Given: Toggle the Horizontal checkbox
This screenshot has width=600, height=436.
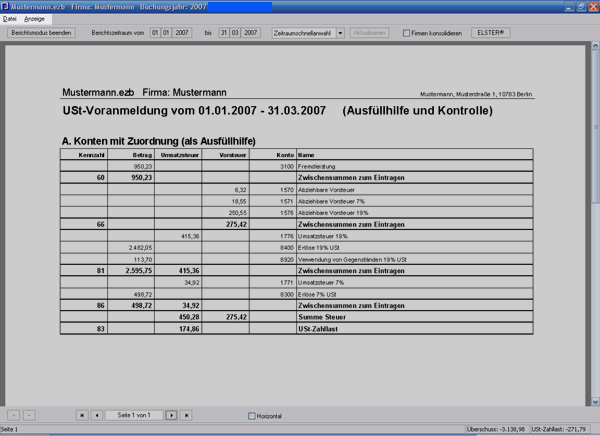Looking at the screenshot, I should 251,416.
